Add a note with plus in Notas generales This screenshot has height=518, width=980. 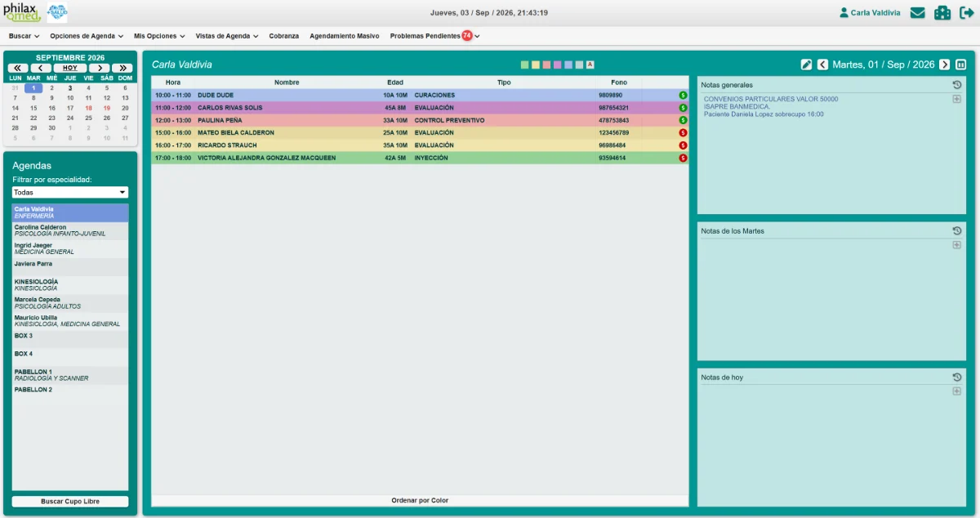[957, 99]
